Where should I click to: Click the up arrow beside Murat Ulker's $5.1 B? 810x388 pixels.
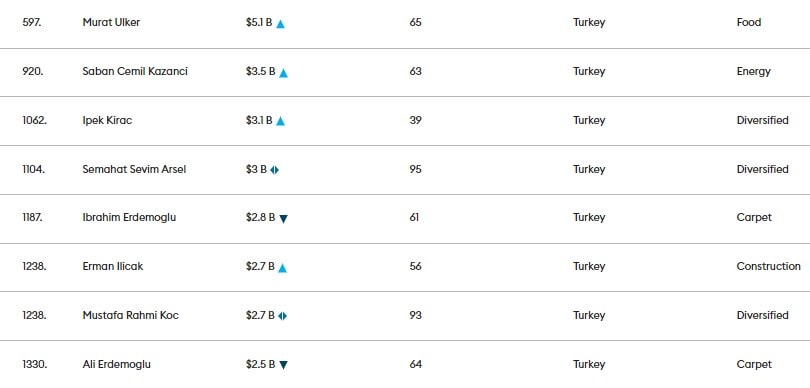[x=280, y=24]
